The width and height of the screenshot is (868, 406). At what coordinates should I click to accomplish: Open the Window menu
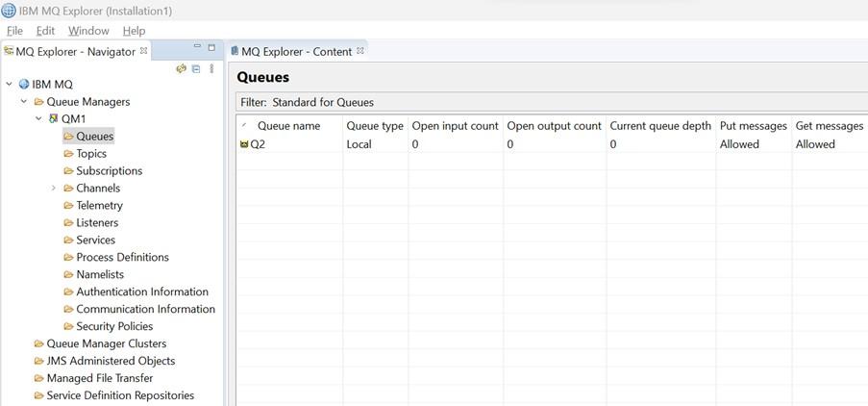click(x=88, y=31)
